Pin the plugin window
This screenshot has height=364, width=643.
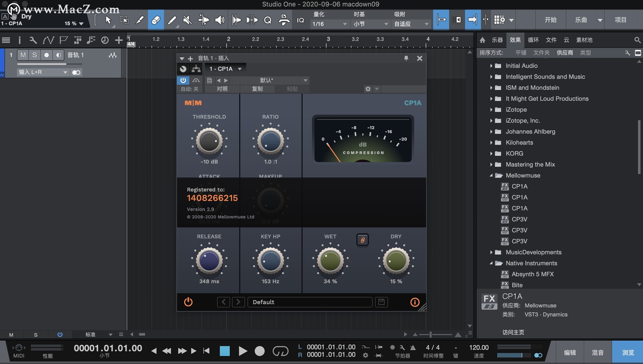[x=406, y=58]
